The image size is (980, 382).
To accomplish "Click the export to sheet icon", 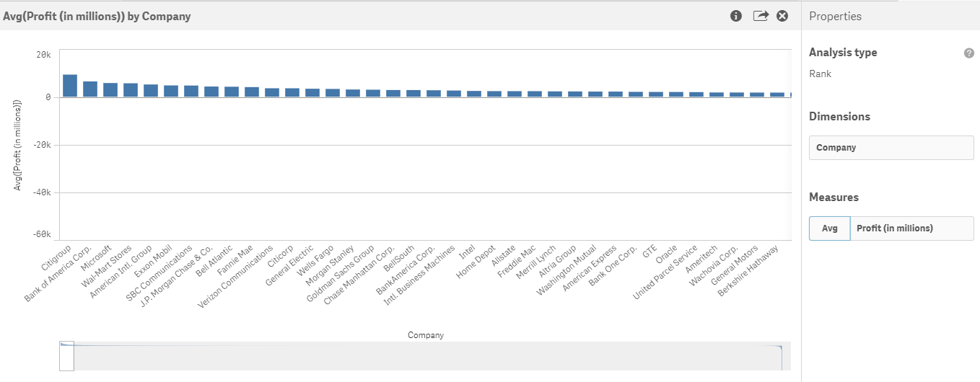I will tap(761, 16).
